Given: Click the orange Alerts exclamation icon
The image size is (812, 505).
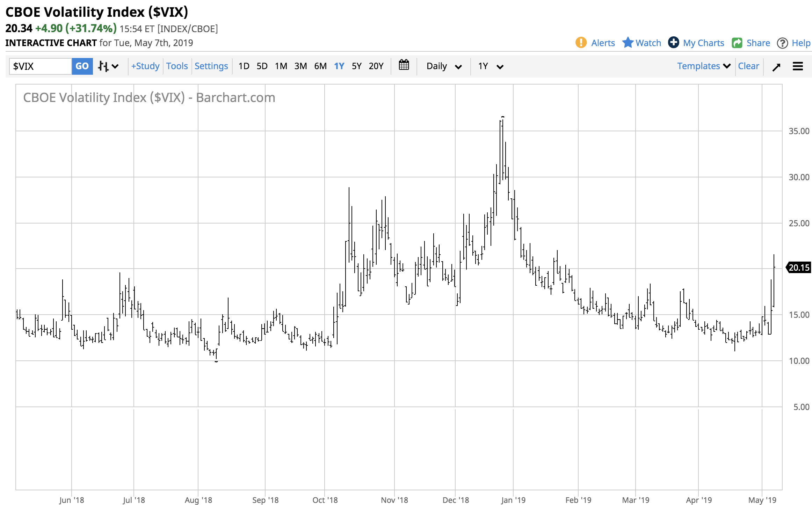Looking at the screenshot, I should coord(581,43).
